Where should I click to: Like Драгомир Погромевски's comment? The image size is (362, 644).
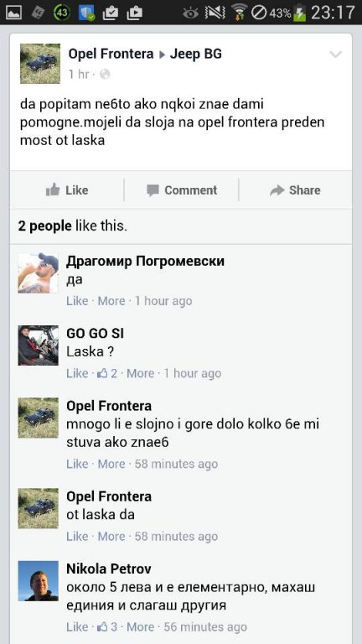point(77,301)
